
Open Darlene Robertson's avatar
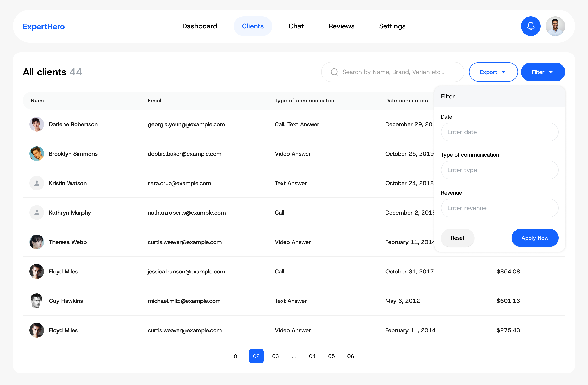coord(37,124)
